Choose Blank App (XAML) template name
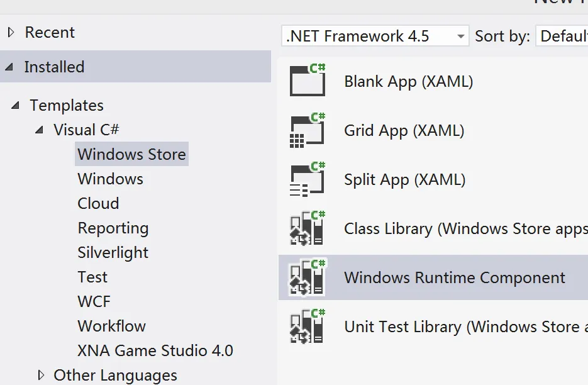Screen dimensions: 588x385 click(408, 81)
